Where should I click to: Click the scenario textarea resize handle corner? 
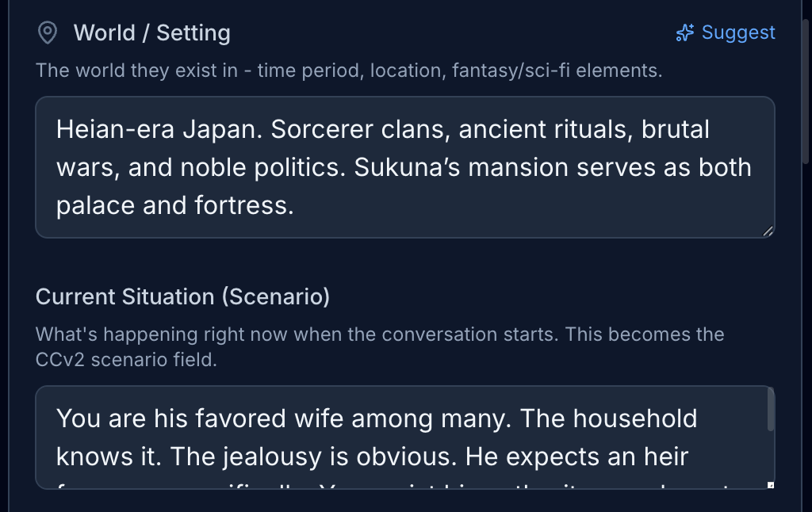click(770, 485)
